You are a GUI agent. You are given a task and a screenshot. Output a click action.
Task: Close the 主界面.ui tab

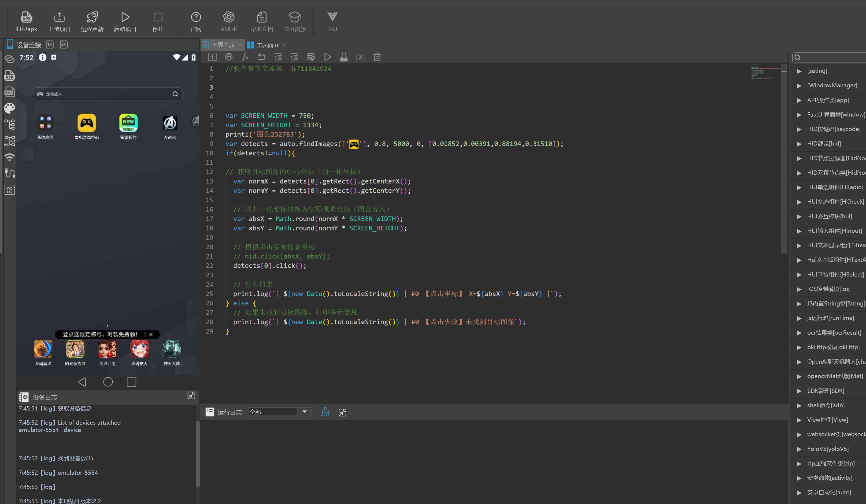(x=284, y=45)
